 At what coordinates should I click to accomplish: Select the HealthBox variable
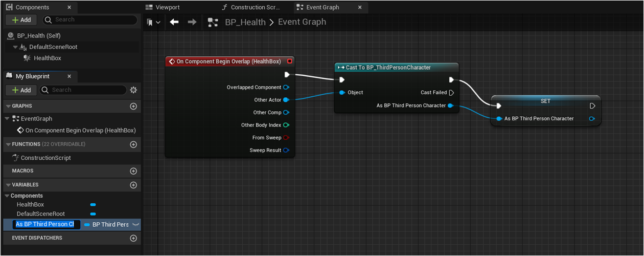tap(31, 204)
